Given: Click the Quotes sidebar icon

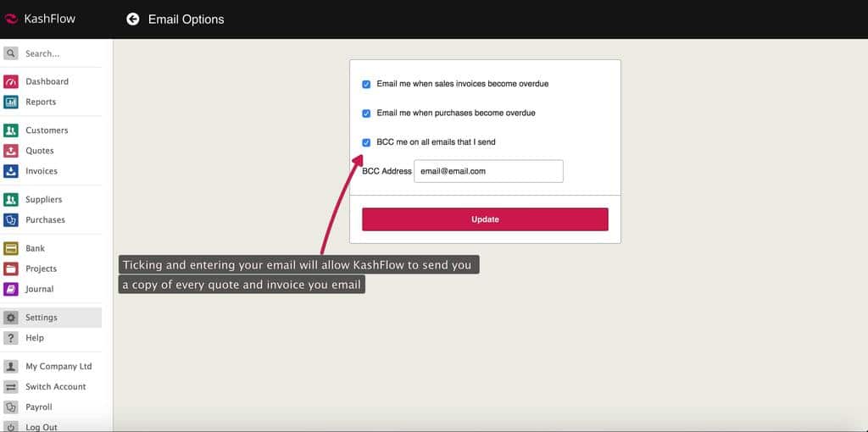Looking at the screenshot, I should (x=11, y=151).
